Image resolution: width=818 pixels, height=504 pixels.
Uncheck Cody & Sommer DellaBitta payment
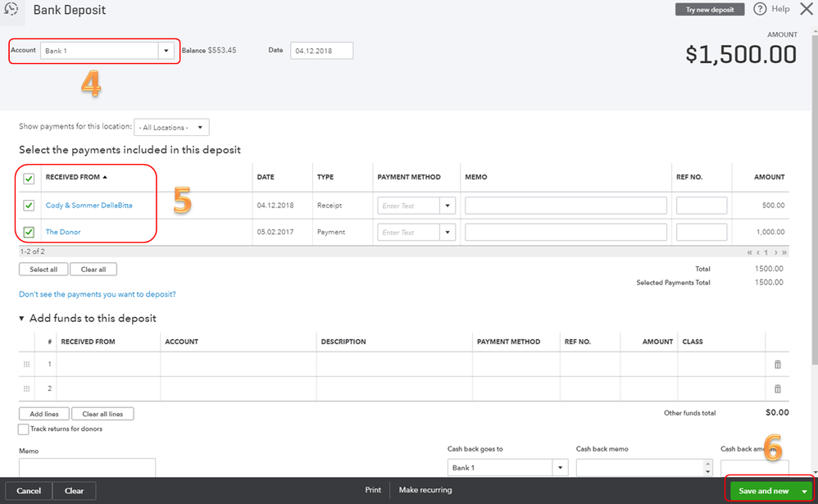click(29, 206)
